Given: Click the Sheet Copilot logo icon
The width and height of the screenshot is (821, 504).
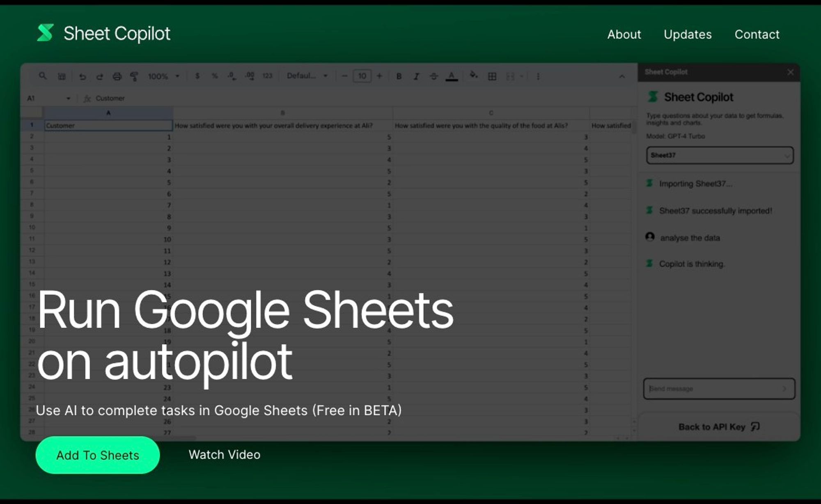Looking at the screenshot, I should [x=45, y=33].
